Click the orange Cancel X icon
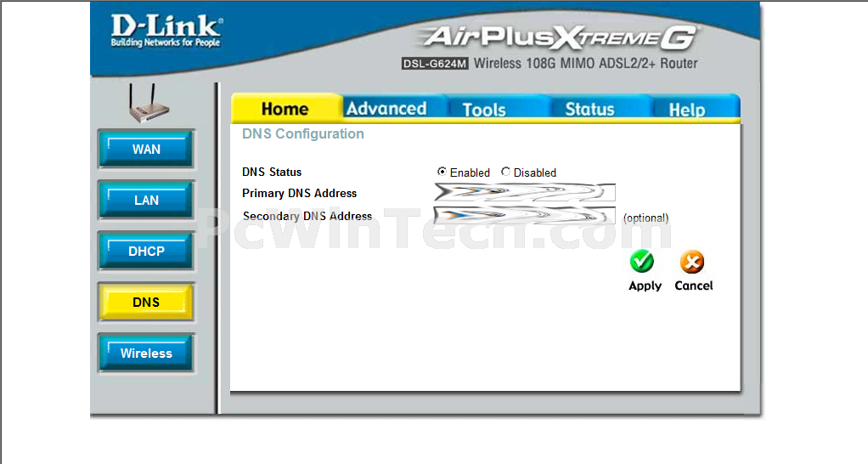This screenshot has width=868, height=464. pos(692,262)
